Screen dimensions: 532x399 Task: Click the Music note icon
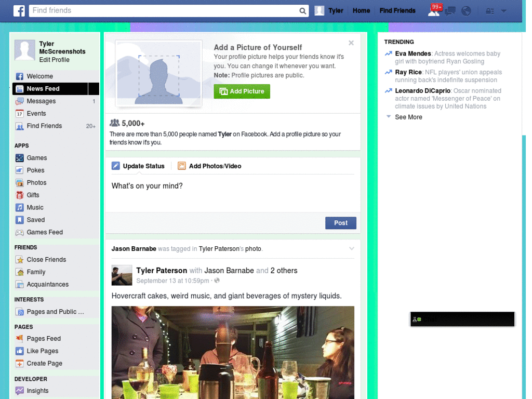tap(20, 207)
